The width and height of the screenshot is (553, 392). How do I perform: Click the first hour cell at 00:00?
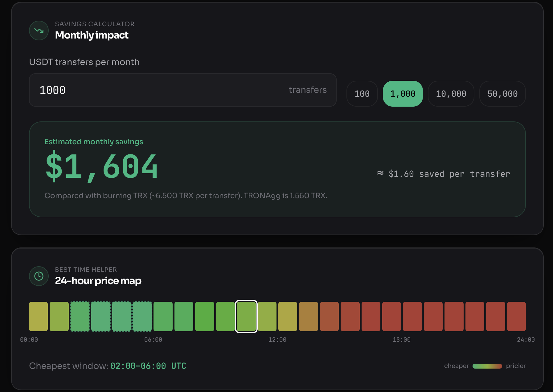tap(39, 316)
